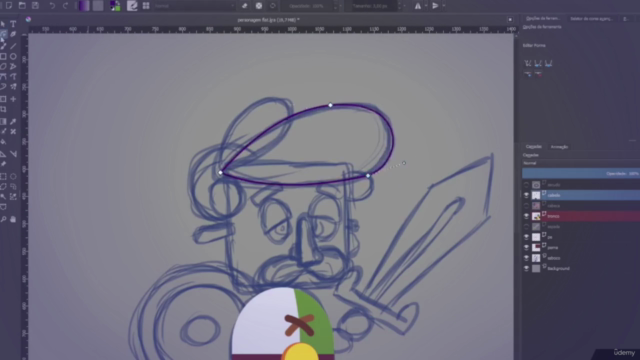This screenshot has height=360, width=640.
Task: Switch to the Opções de ferramenta tab
Action: 542,18
